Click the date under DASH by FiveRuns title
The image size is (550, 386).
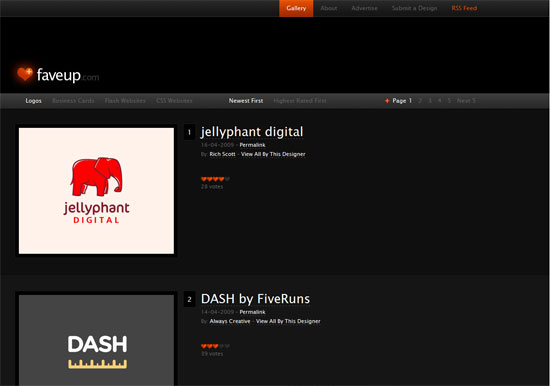pyautogui.click(x=217, y=312)
